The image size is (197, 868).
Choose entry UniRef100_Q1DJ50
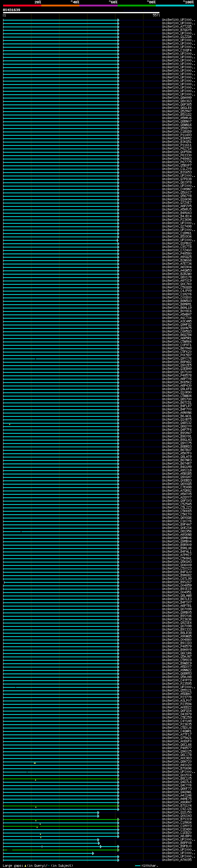(x=177, y=812)
